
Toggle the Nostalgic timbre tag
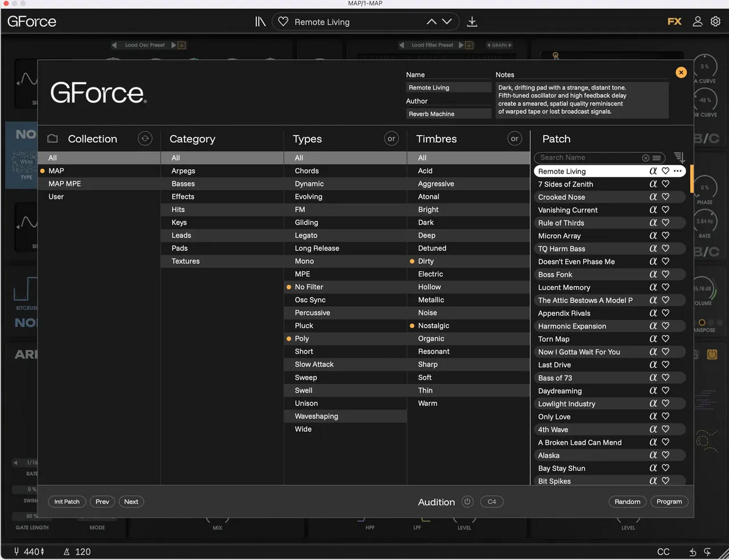click(468, 326)
